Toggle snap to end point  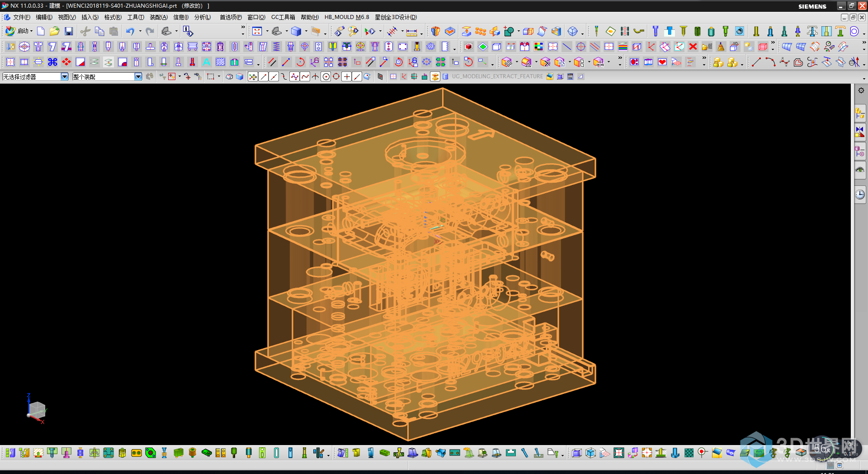pos(264,77)
